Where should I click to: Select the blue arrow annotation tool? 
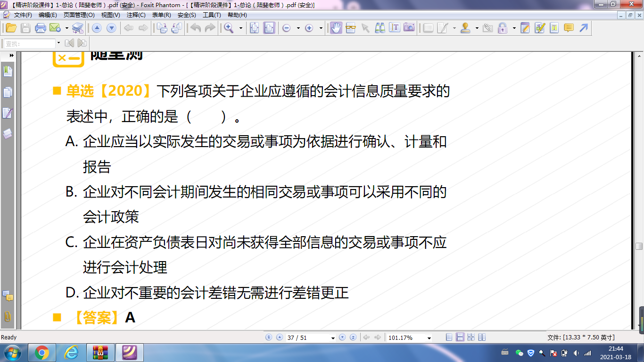point(584,28)
